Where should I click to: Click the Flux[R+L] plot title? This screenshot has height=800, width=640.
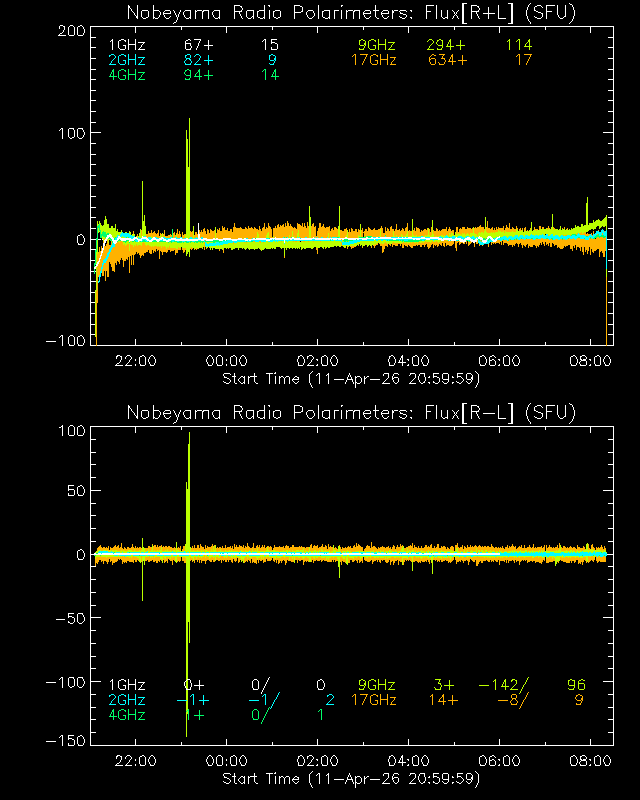[x=351, y=12]
